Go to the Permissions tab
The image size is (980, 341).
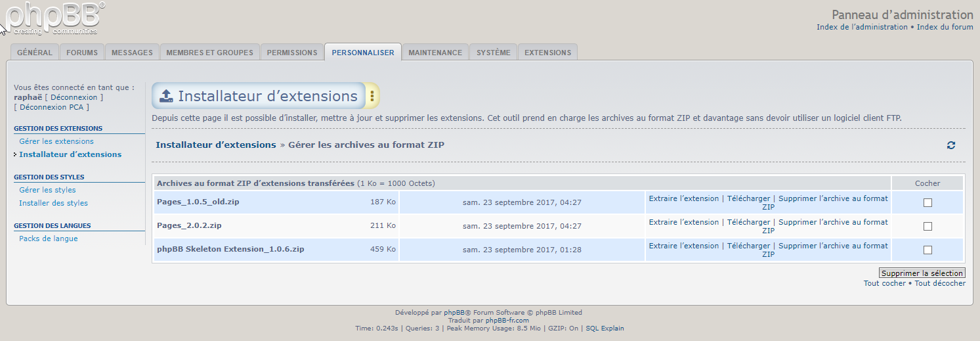[x=292, y=53]
